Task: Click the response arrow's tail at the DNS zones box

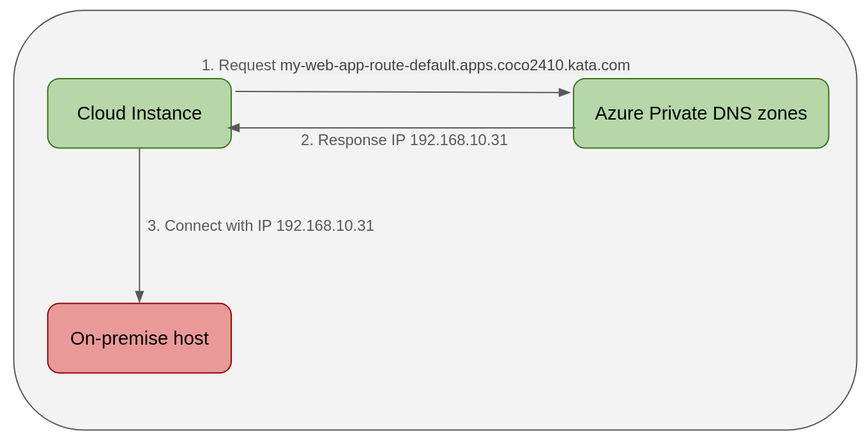Action: (572, 128)
